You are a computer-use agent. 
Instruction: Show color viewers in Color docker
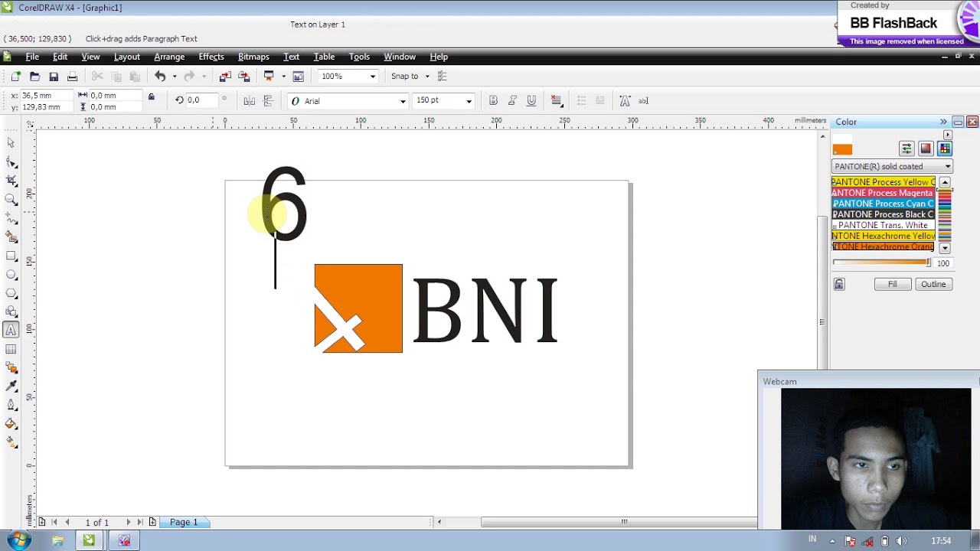[x=926, y=148]
